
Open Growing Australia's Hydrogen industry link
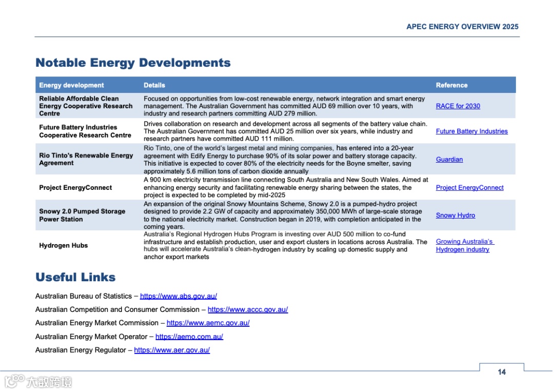[x=465, y=245]
